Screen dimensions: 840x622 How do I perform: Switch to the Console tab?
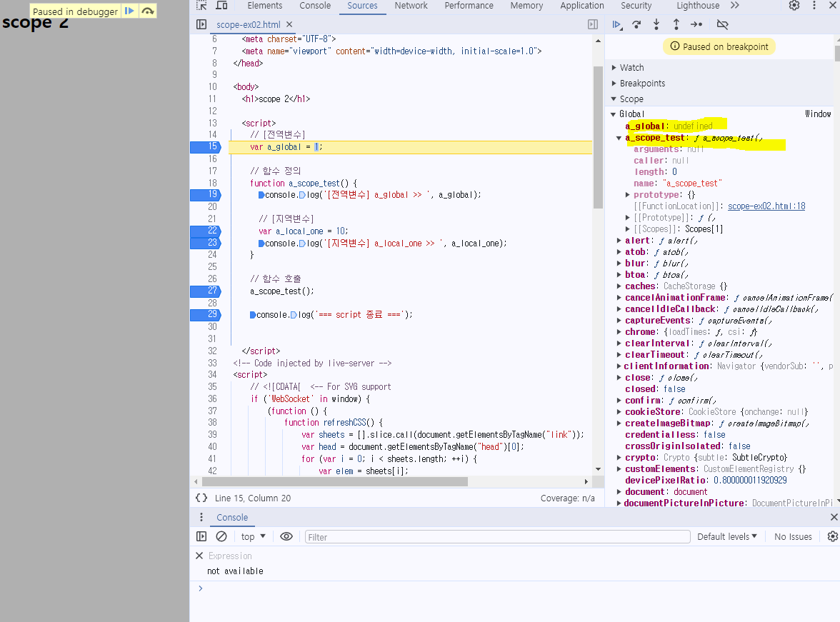315,6
